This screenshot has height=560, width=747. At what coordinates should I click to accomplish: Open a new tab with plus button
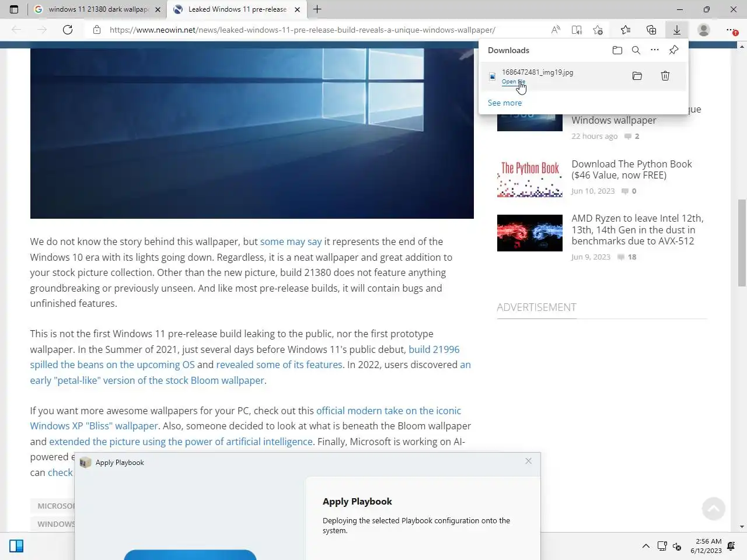(x=317, y=9)
